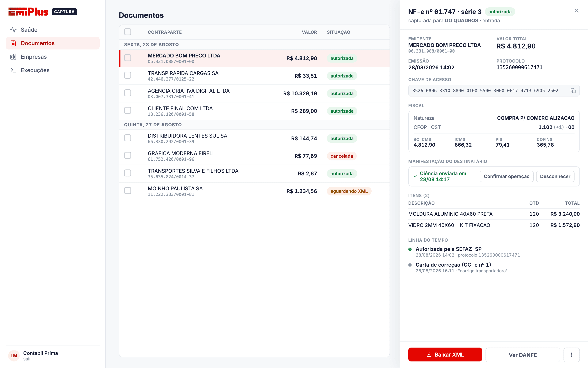Download the XML with Baixar XML
This screenshot has width=588, height=368.
445,355
